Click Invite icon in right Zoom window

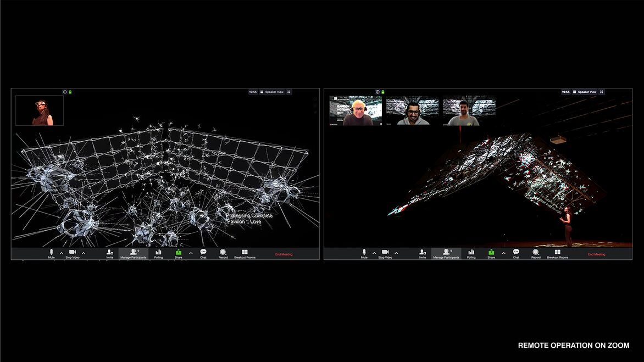[423, 253]
